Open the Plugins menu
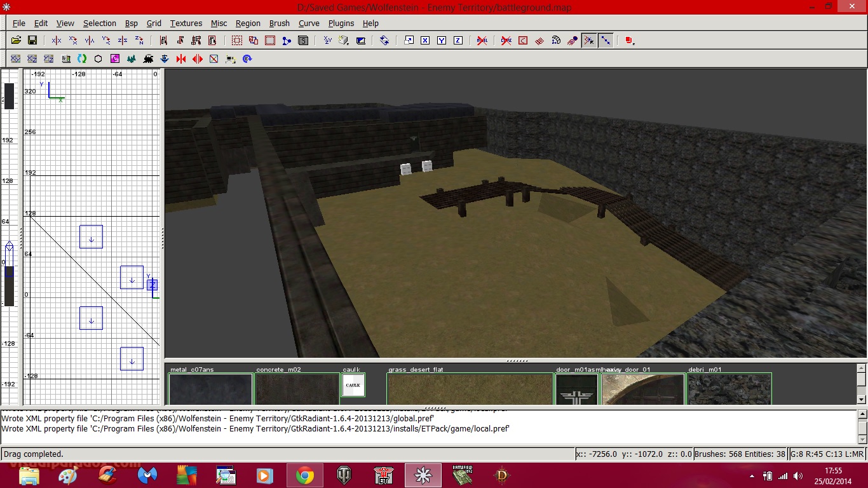Screen dimensions: 868x488 coord(341,23)
